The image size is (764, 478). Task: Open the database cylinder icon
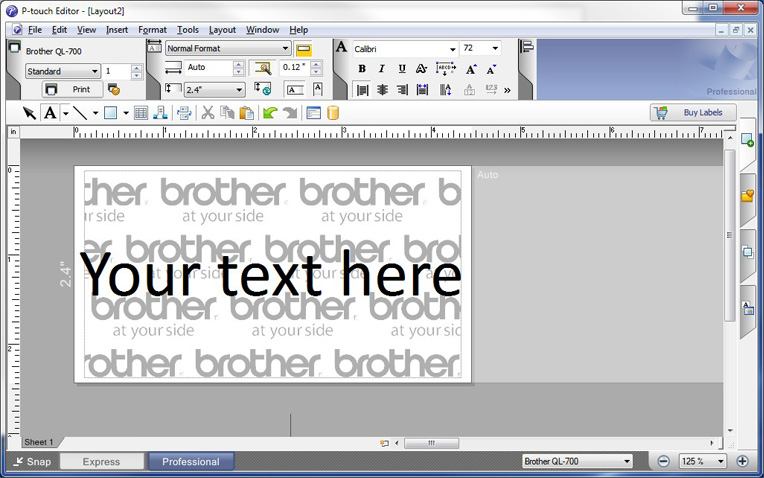pyautogui.click(x=333, y=113)
